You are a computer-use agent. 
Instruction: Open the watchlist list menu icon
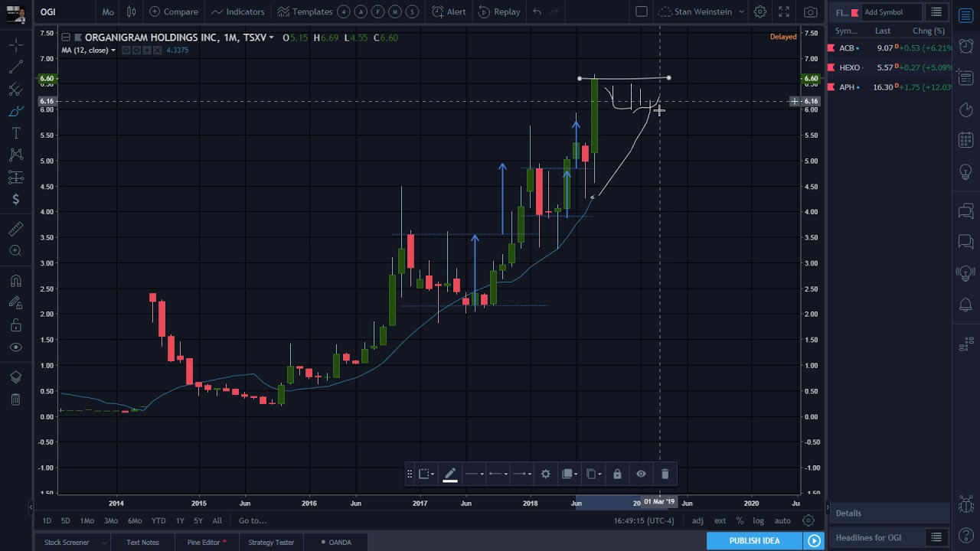click(936, 12)
